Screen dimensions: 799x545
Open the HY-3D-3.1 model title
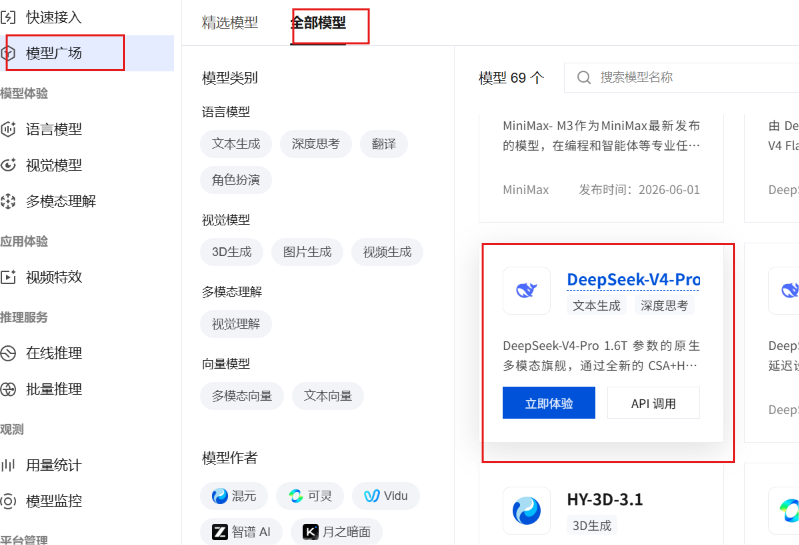pyautogui.click(x=605, y=500)
